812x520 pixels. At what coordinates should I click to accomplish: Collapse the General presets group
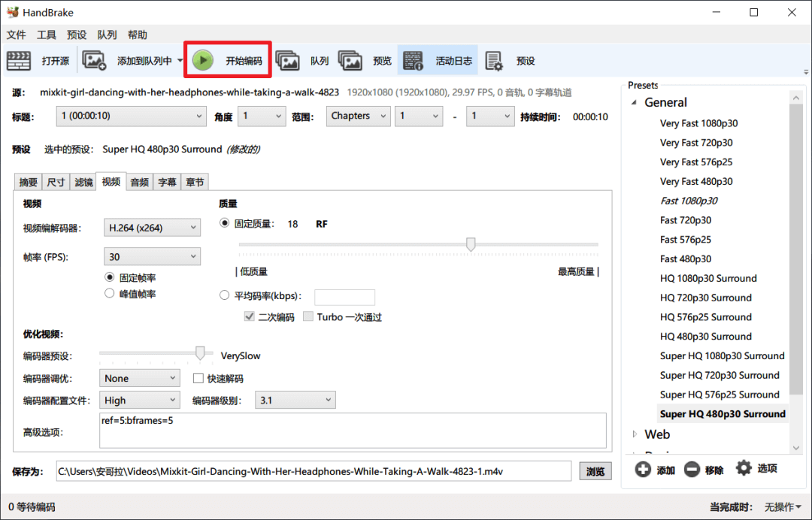click(634, 102)
